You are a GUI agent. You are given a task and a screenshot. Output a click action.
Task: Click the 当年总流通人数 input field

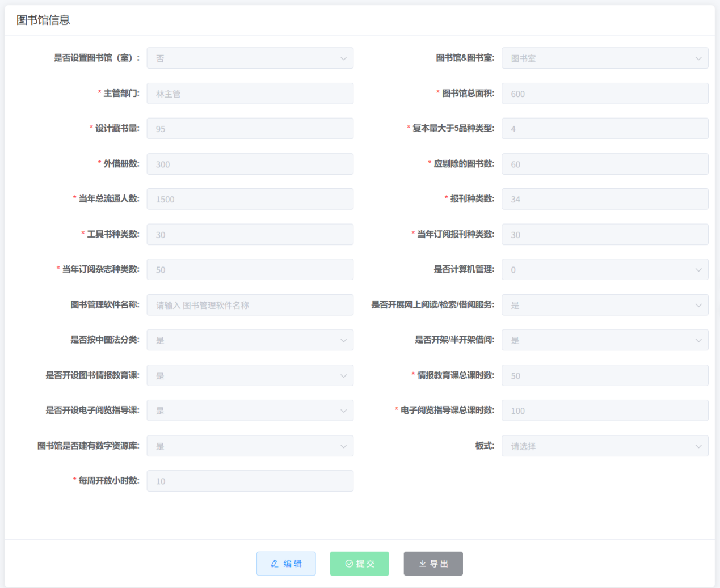(x=250, y=199)
